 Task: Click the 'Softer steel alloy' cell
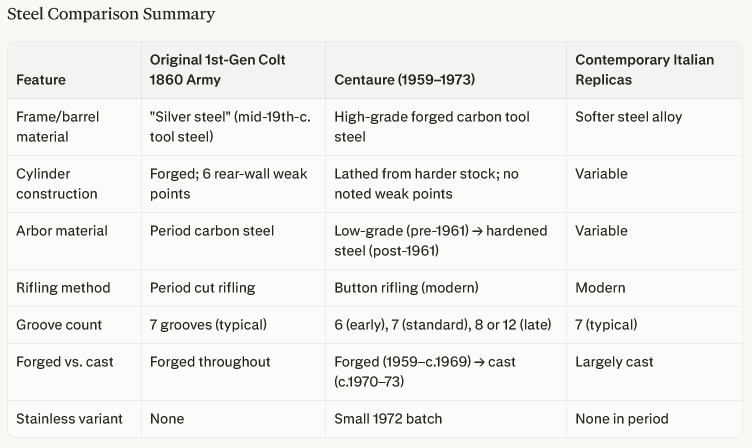(x=628, y=117)
